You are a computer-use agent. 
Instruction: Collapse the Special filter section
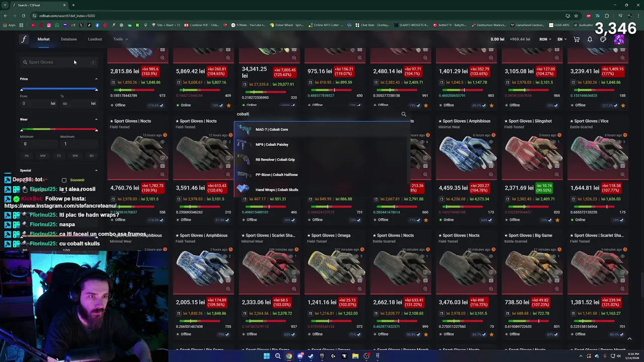pos(96,170)
